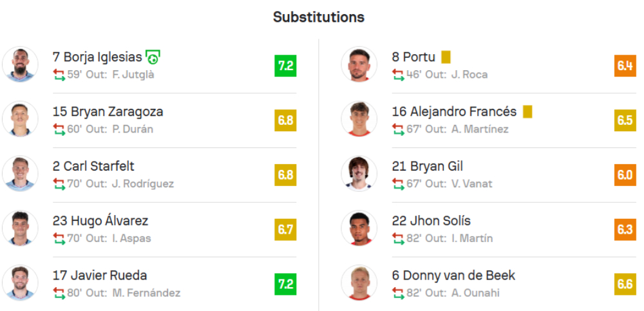Click Alejandro Francés' yellow card icon
Viewport: 644px width, 311px height.
click(527, 112)
